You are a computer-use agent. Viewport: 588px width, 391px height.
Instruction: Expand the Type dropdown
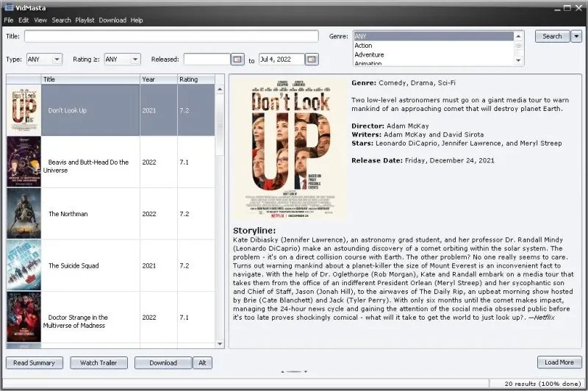tap(44, 60)
